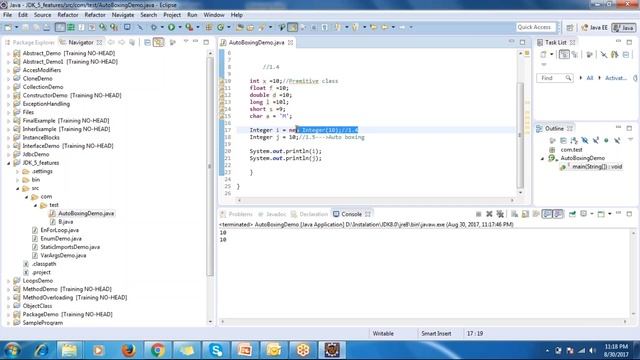Image resolution: width=640 pixels, height=360 pixels.
Task: Click Remove All Terminated Launches icon
Action: [x=500, y=214]
